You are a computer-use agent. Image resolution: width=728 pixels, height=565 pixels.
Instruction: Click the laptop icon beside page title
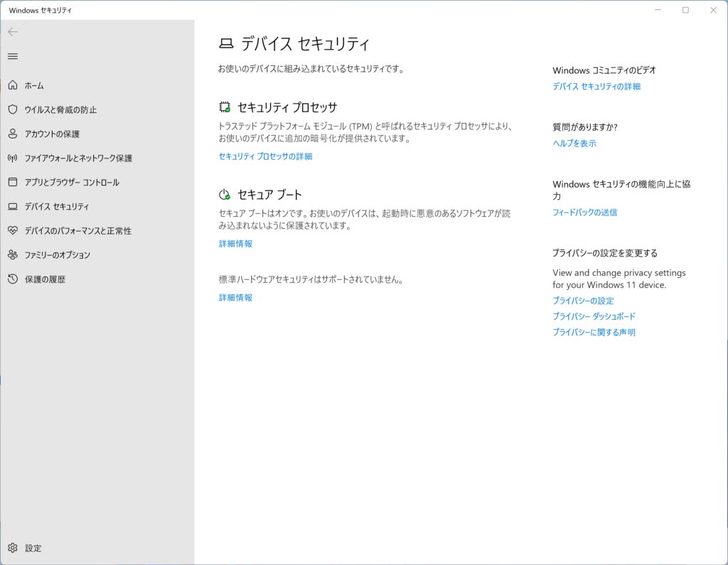[x=226, y=43]
